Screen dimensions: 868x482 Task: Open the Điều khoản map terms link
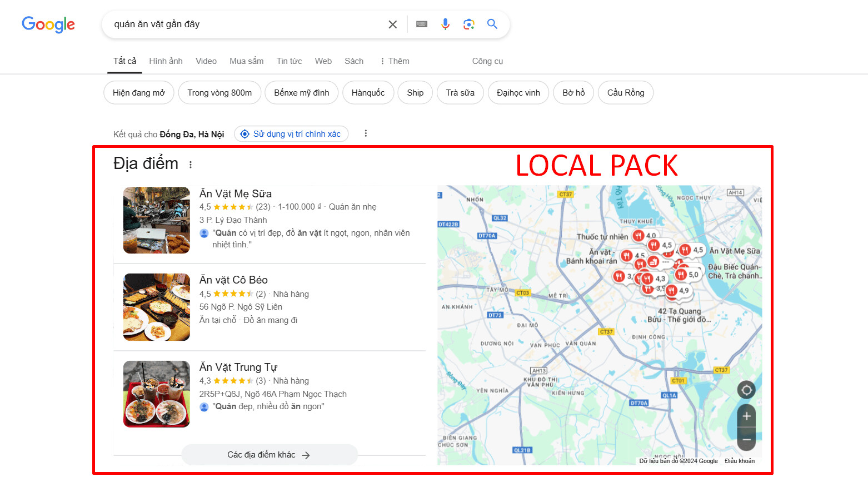740,461
